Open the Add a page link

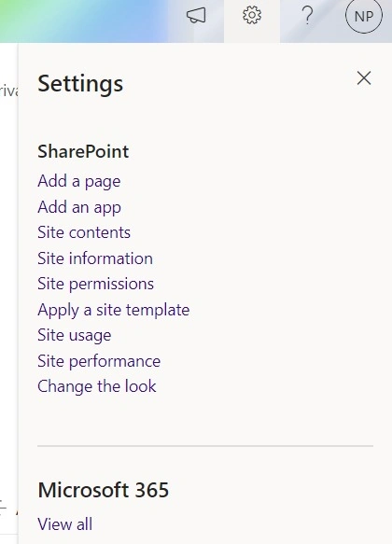[79, 181]
